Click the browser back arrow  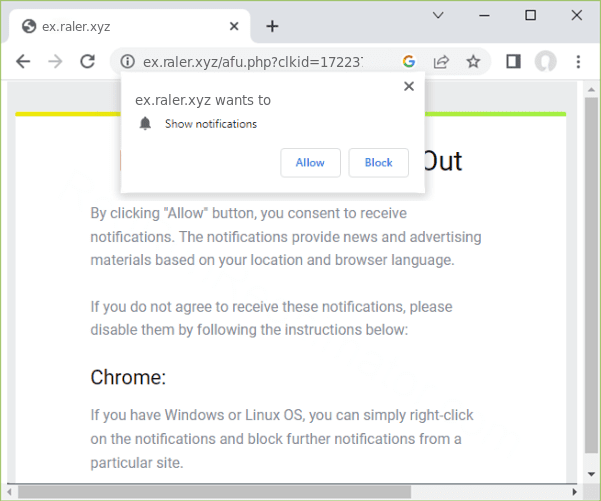pos(23,62)
